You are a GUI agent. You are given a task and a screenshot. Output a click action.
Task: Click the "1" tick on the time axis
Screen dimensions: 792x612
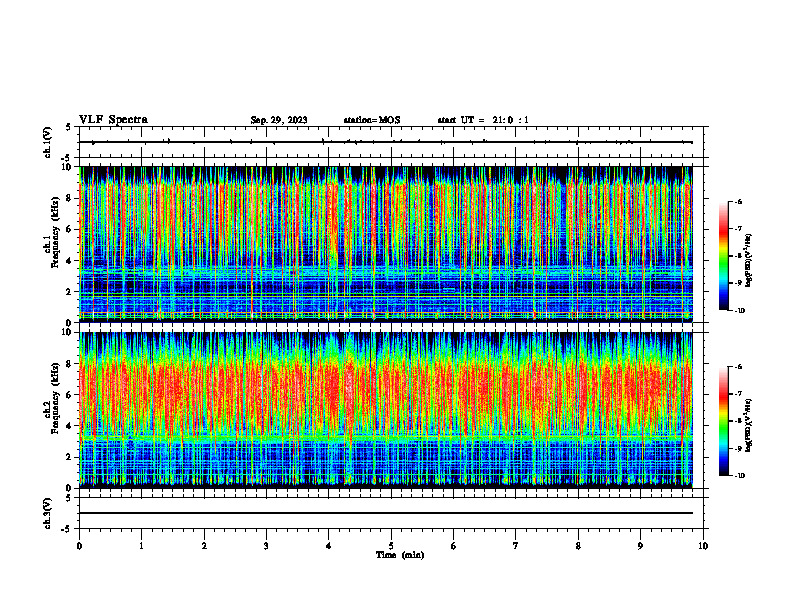142,546
